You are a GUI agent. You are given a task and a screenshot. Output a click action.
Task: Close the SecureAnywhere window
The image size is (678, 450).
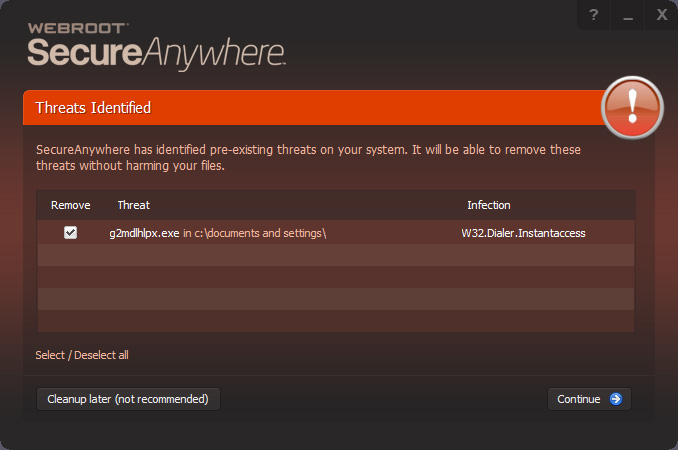pos(661,14)
